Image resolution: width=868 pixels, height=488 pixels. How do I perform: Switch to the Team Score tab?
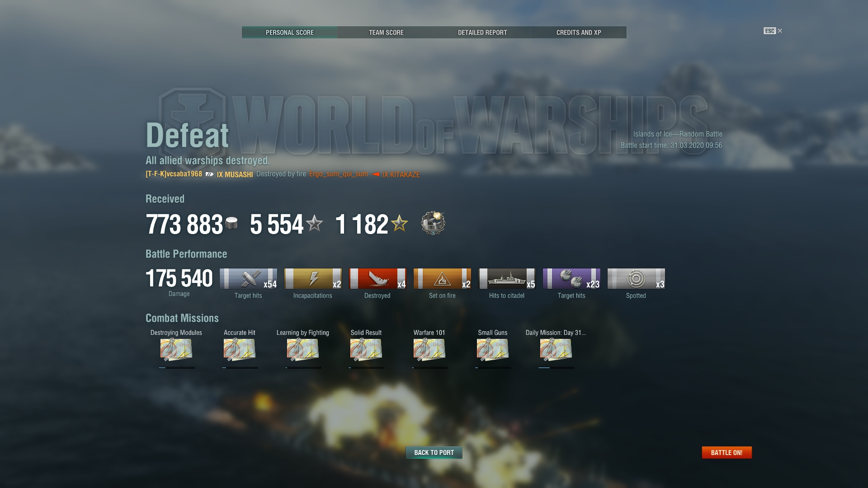pyautogui.click(x=386, y=33)
